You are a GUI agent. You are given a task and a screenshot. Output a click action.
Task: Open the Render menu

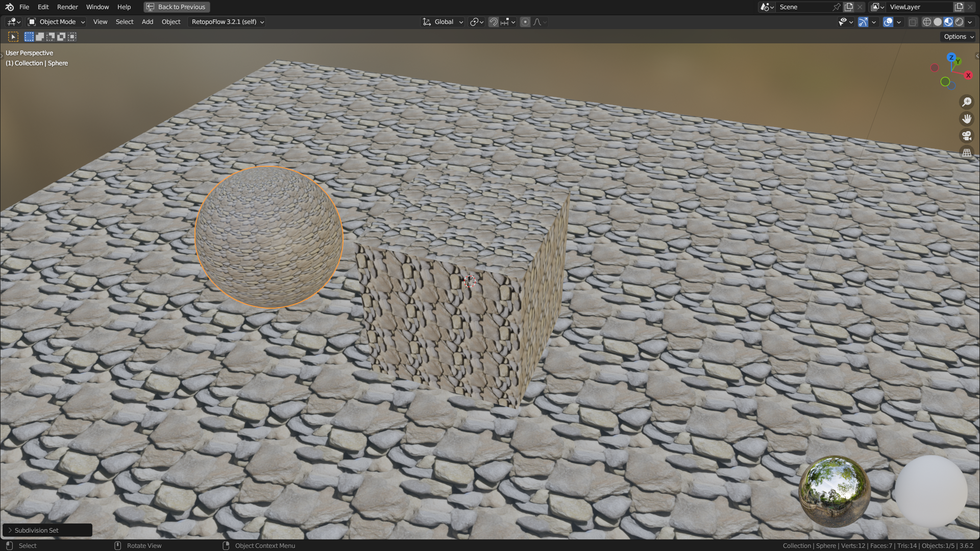tap(67, 7)
